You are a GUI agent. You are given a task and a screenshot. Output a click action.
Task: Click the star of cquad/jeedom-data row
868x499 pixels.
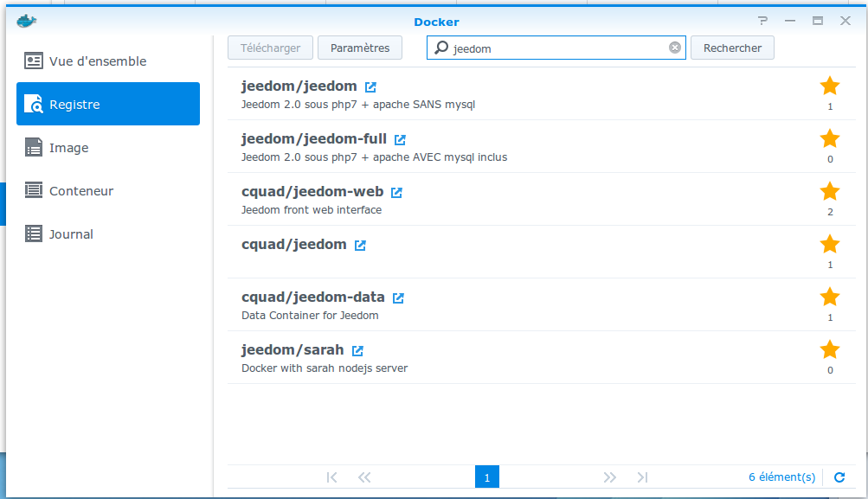coord(830,297)
